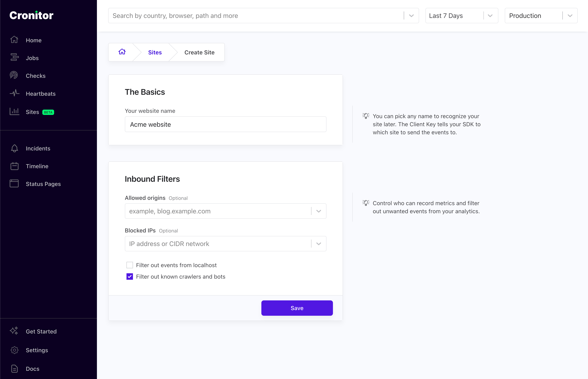Expand the Allowed origins dropdown
Screen dimensions: 588x379
click(x=319, y=211)
